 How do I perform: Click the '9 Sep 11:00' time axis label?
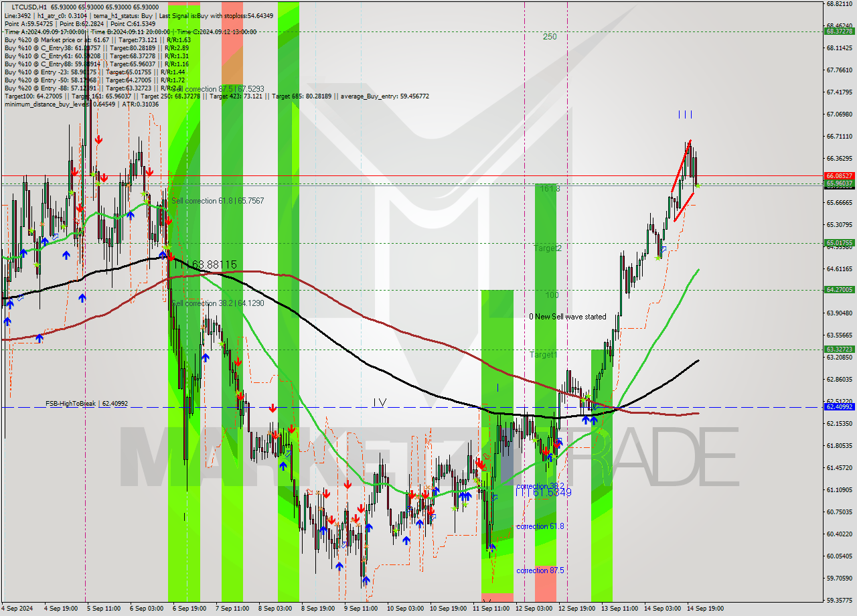(360, 609)
